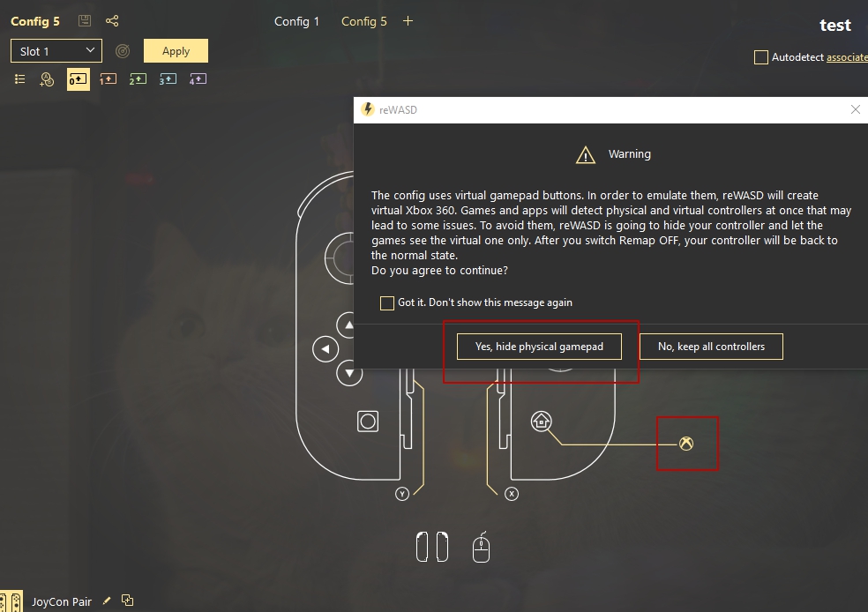The height and width of the screenshot is (612, 868).
Task: Select the Xbox button mapping icon
Action: point(686,444)
